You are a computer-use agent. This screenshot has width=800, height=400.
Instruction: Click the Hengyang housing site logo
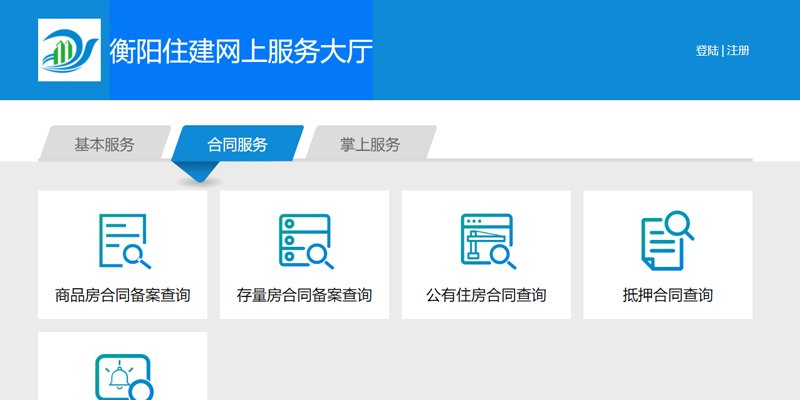tap(69, 50)
